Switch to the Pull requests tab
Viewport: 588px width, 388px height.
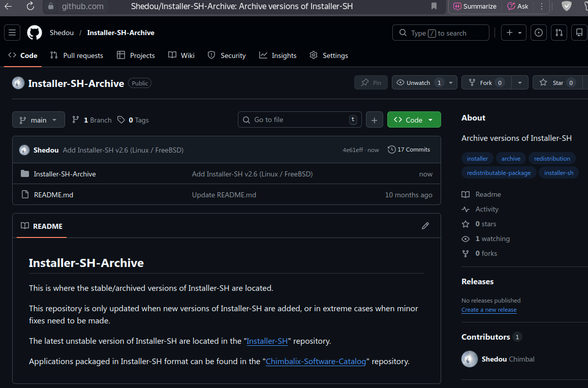pyautogui.click(x=77, y=55)
